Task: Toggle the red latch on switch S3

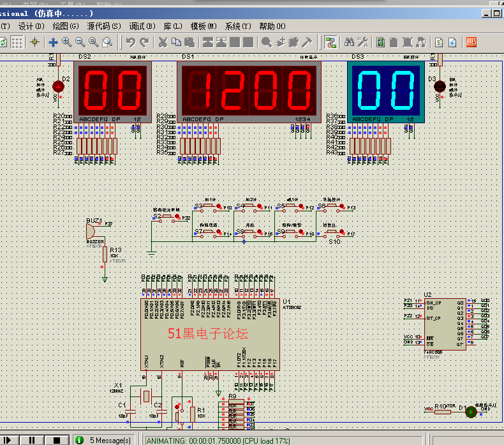Action: (219, 206)
